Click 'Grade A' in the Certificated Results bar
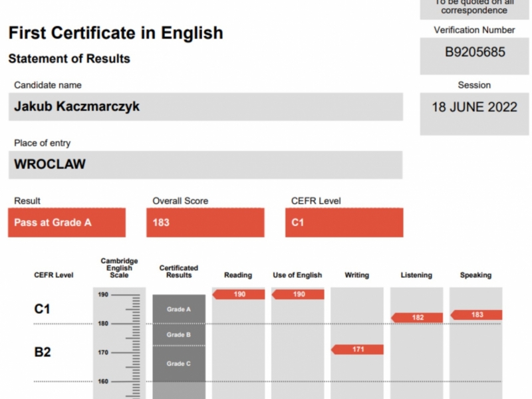The width and height of the screenshot is (532, 399). point(179,309)
